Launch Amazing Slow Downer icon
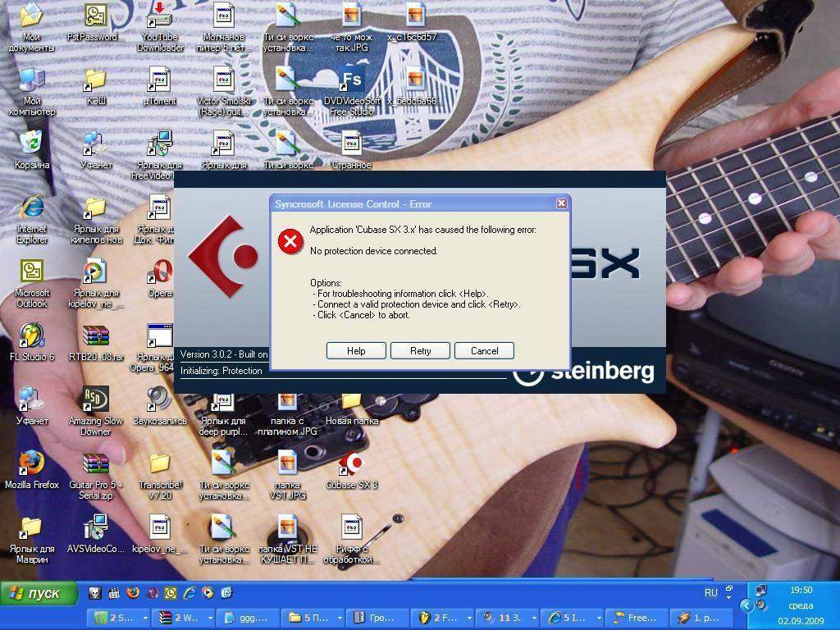The height and width of the screenshot is (630, 840). [x=95, y=412]
